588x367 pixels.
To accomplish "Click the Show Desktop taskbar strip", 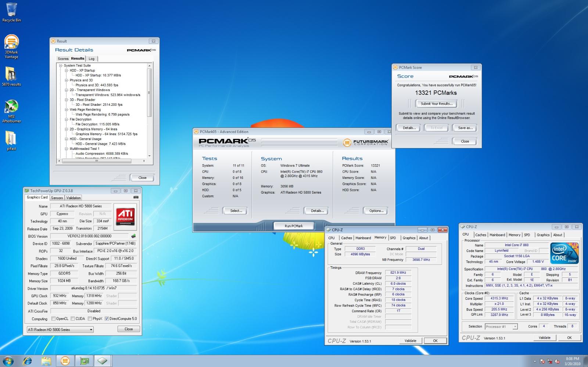I will point(585,361).
